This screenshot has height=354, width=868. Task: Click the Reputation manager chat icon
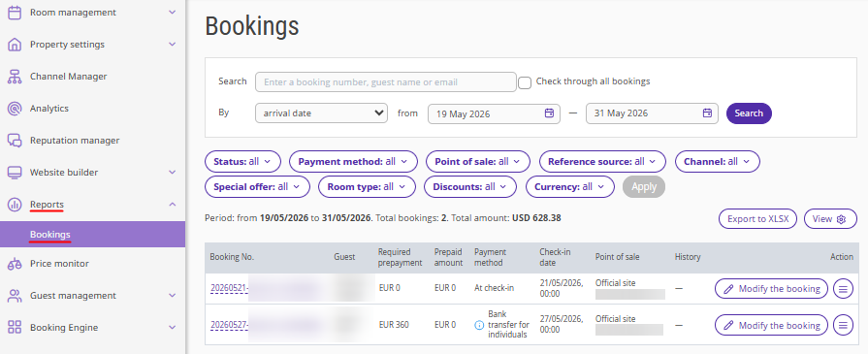[15, 141]
